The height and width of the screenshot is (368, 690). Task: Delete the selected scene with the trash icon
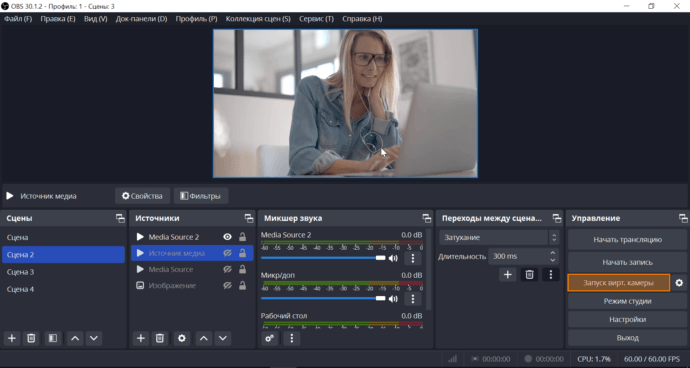coord(31,338)
